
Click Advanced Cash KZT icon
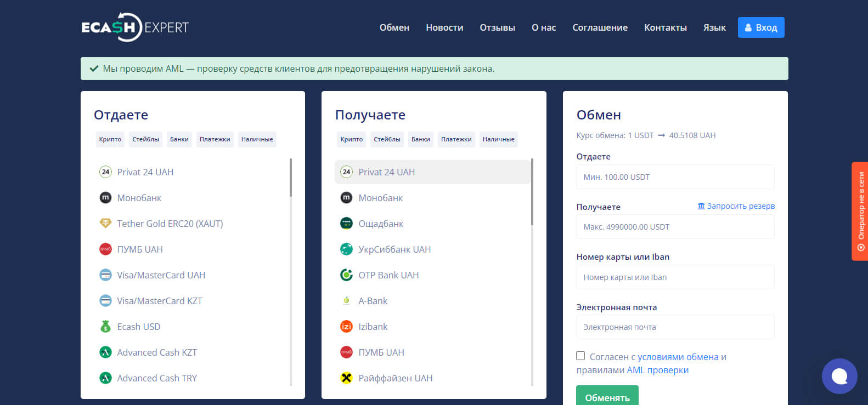[x=105, y=352]
